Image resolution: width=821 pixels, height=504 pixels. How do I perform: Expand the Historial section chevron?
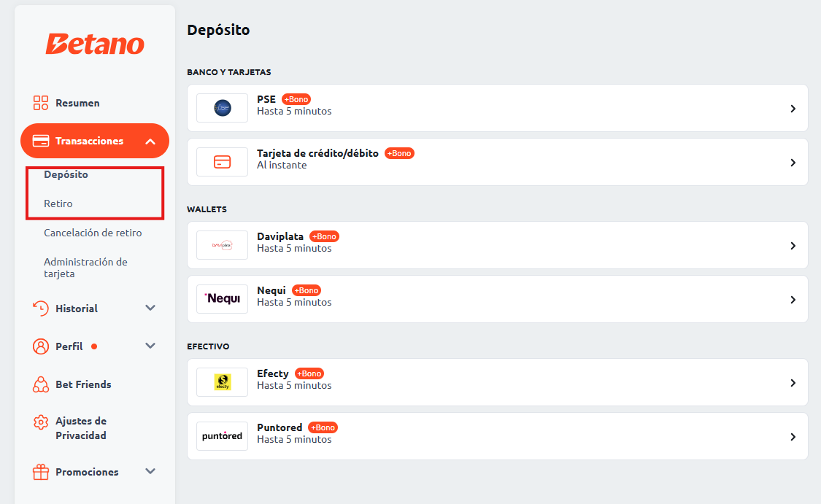coord(150,308)
